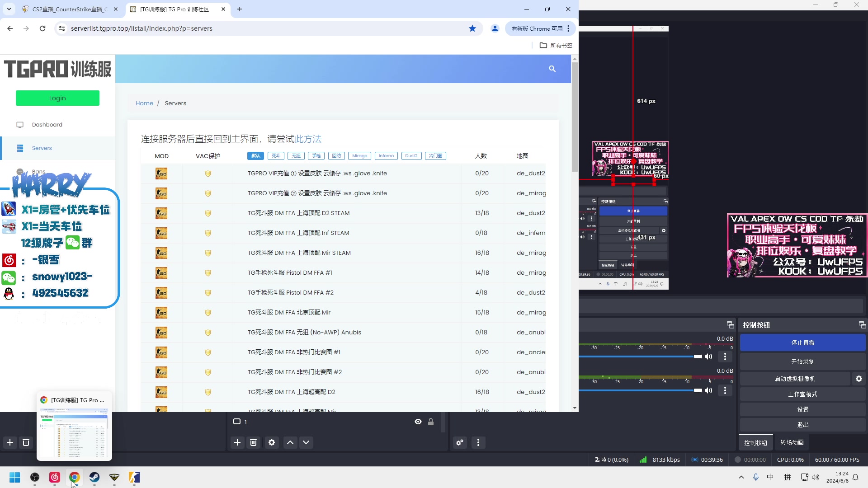Open a new Chrome tab
868x488 pixels.
click(x=240, y=9)
